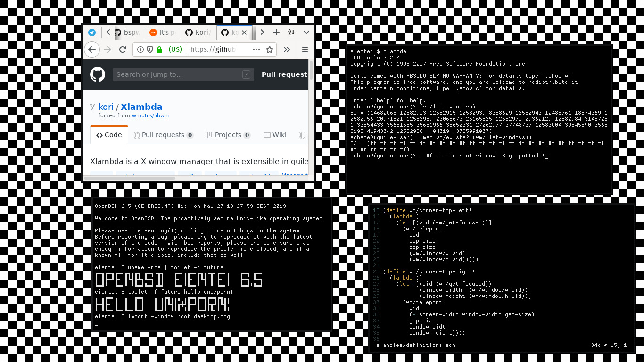The width and height of the screenshot is (644, 362).
Task: Click 'define wm/corner-top-right!' in the editor
Action: [x=430, y=271]
